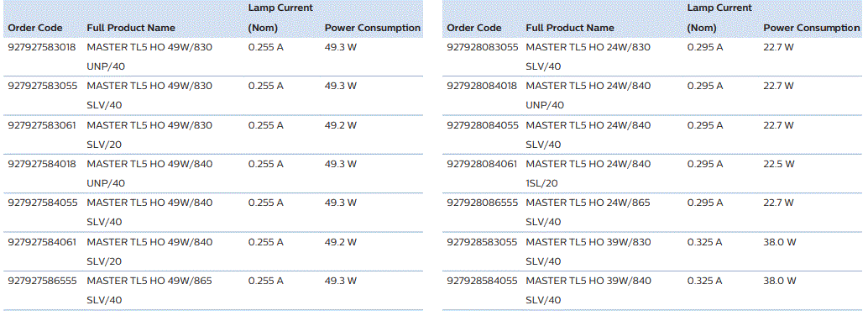Select order code 927928584055

click(482, 281)
